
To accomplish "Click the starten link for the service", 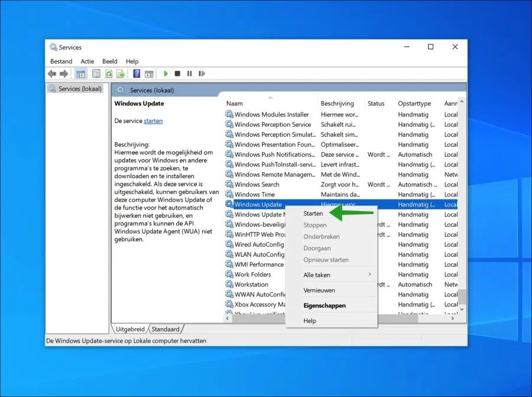I will pyautogui.click(x=153, y=121).
